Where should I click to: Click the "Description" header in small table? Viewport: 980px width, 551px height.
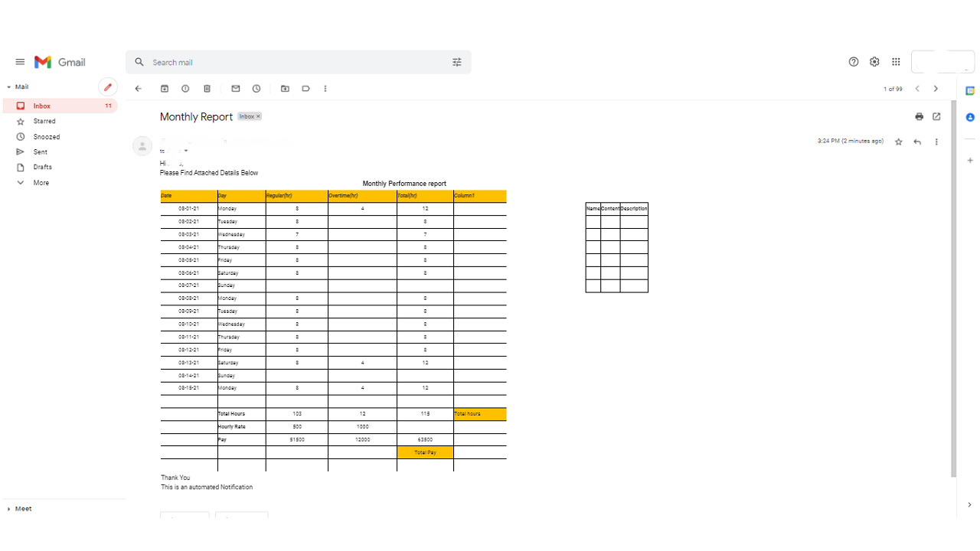[x=634, y=208]
